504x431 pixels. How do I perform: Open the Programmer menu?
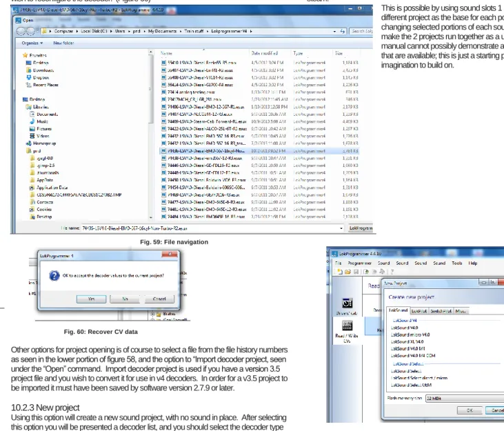coord(359,263)
